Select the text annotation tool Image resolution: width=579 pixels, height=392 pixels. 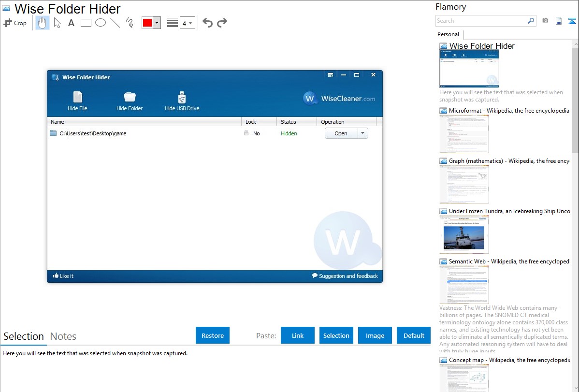71,23
